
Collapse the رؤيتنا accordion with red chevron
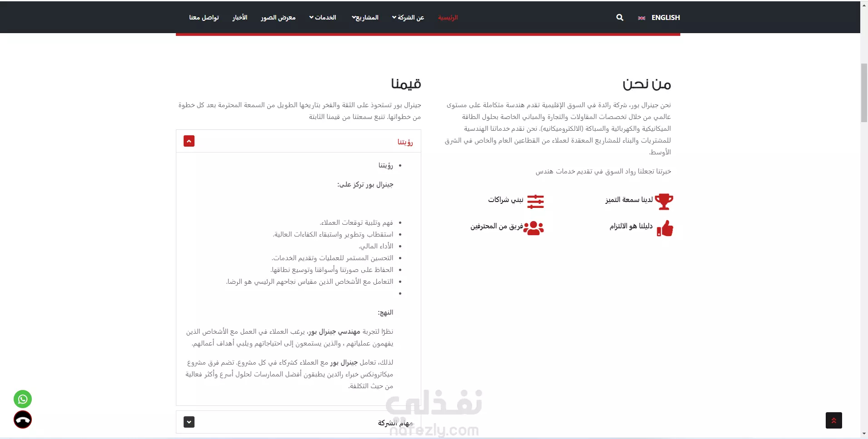coord(189,141)
